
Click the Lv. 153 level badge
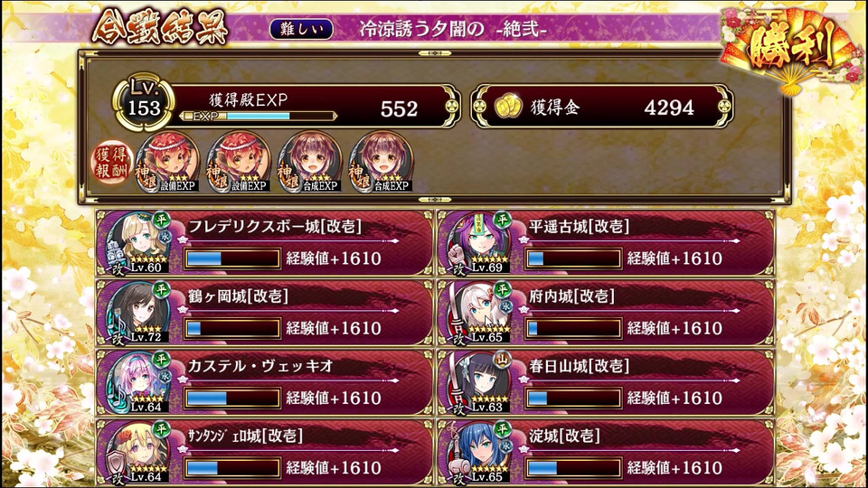[x=144, y=102]
